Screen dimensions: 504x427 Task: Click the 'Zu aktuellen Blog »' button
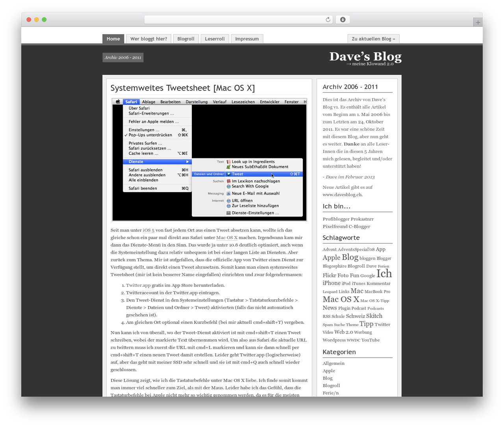pos(373,39)
